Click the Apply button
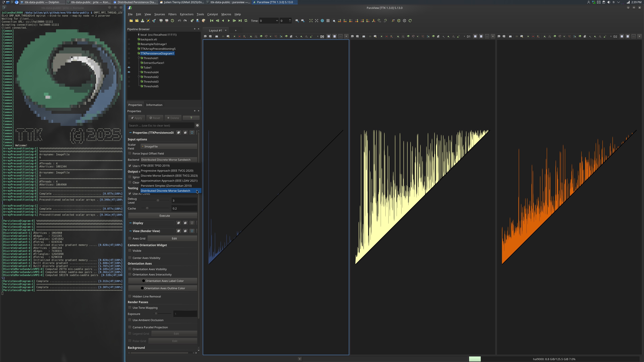Screen dimensions: 644x362 point(137,118)
